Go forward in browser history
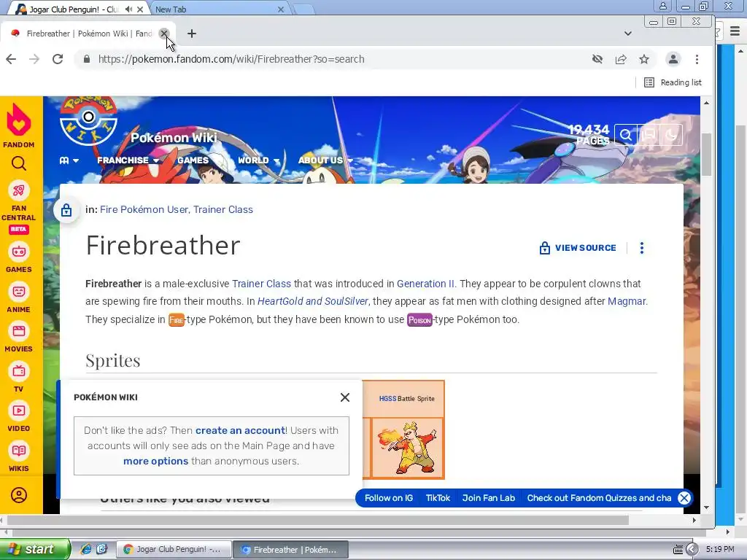This screenshot has height=560, width=747. (x=34, y=59)
